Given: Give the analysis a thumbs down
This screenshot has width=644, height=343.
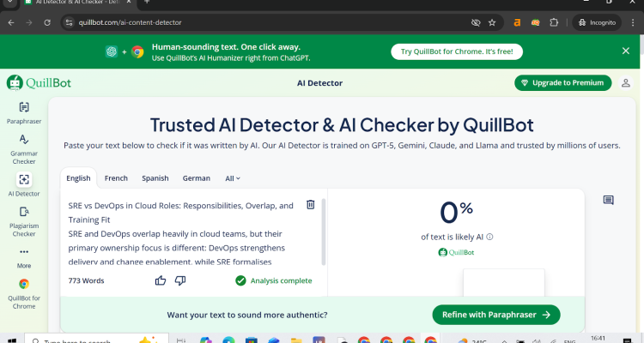Looking at the screenshot, I should (180, 280).
